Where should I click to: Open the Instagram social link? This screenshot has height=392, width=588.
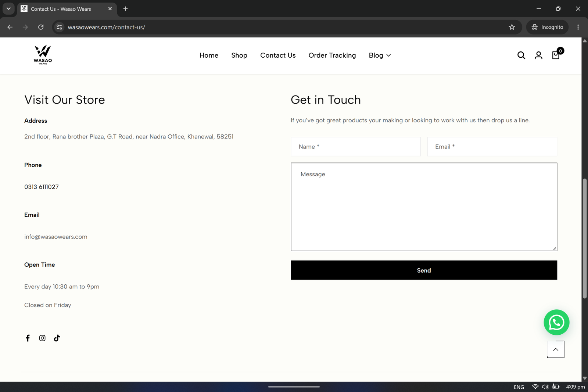(x=42, y=338)
